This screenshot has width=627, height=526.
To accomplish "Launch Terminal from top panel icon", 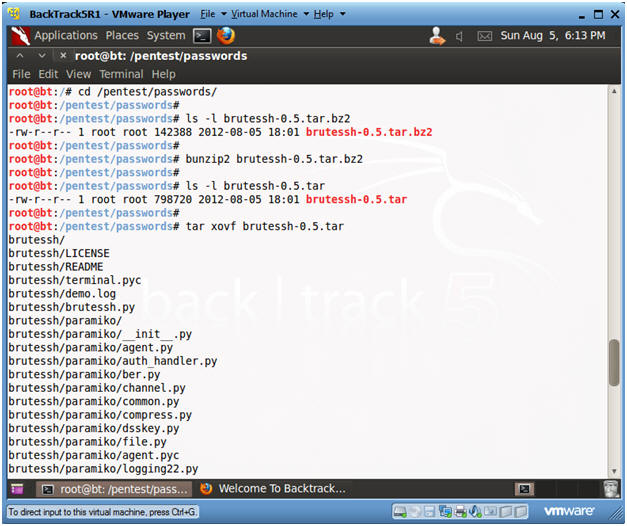I will click(x=202, y=36).
